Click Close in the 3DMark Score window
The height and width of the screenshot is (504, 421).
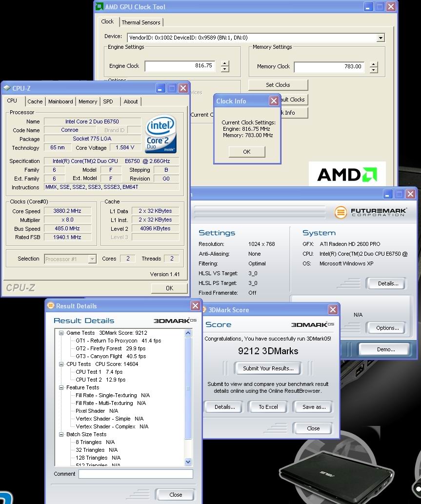tap(313, 428)
